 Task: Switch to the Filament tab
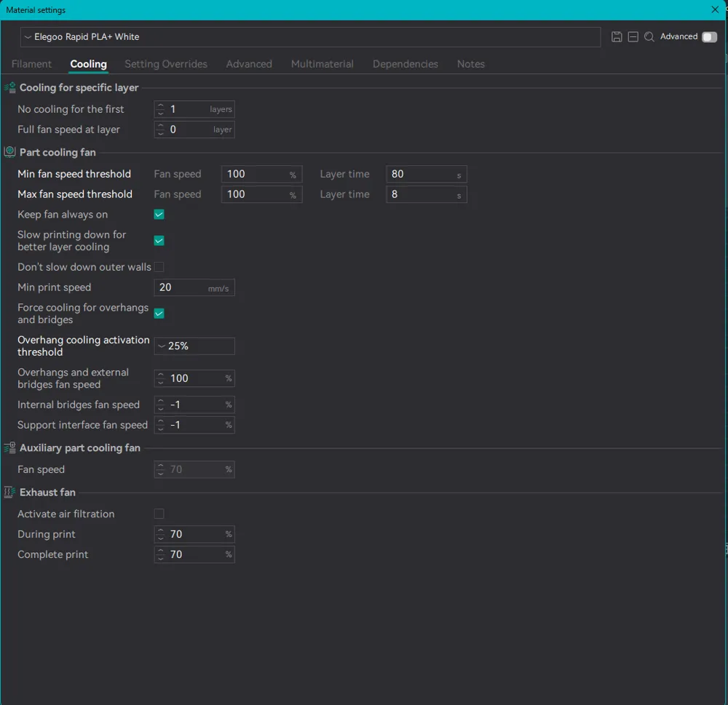pos(31,64)
